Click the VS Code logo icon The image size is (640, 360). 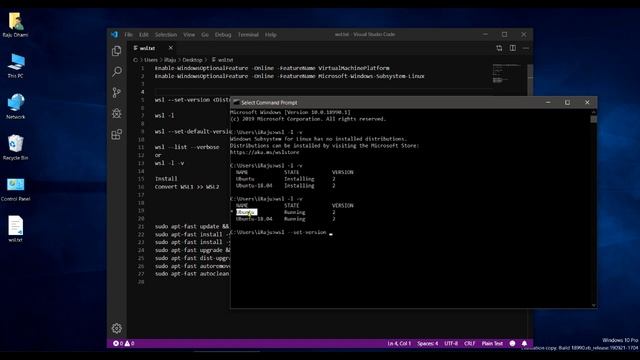click(x=114, y=35)
